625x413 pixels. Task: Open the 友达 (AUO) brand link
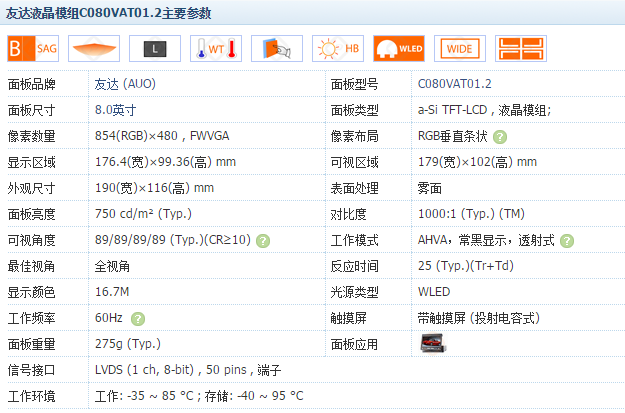click(x=125, y=84)
